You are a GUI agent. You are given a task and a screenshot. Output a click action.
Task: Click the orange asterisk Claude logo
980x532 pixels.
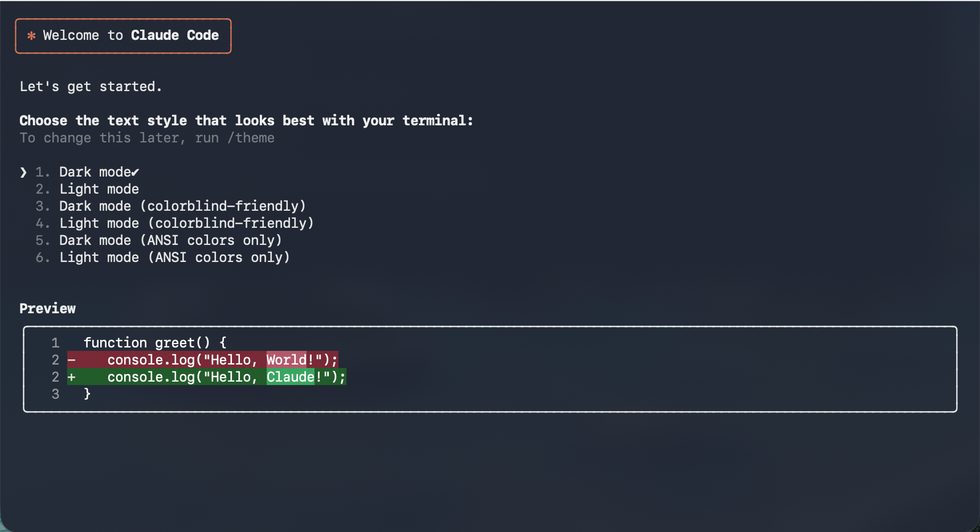[x=31, y=35]
